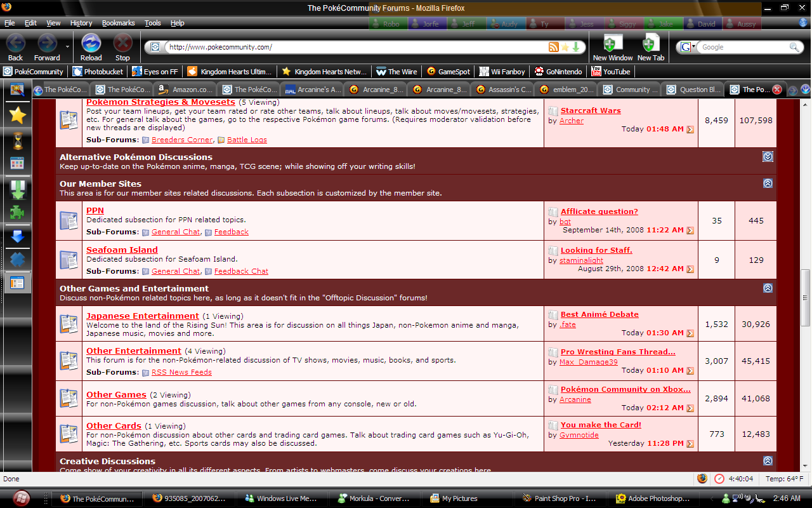Click the Firefox icon in status bar

[702, 479]
